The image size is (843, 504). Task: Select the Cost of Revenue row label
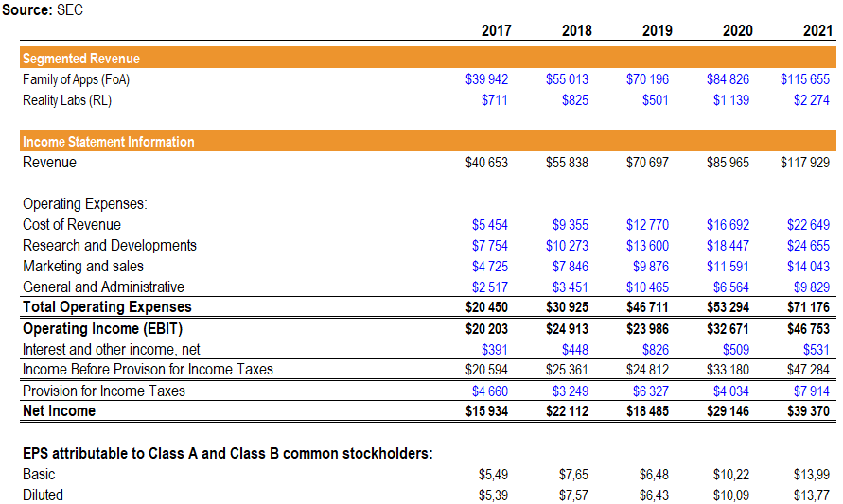pyautogui.click(x=72, y=225)
